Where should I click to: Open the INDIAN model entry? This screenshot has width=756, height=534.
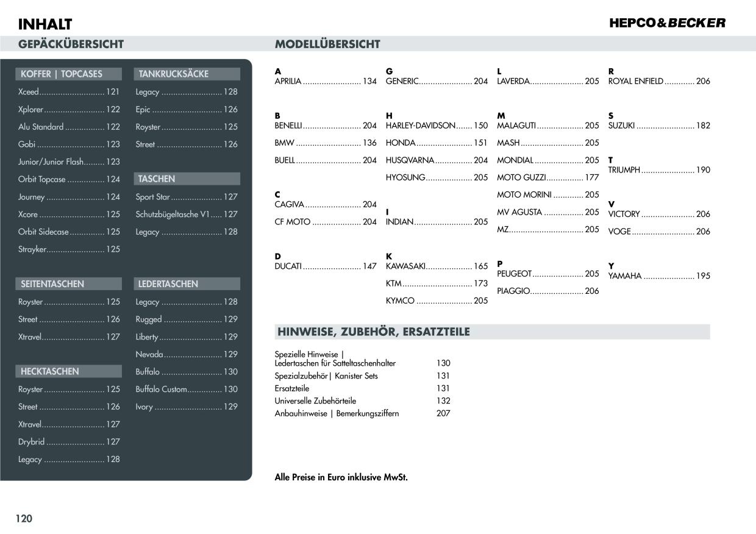click(437, 222)
